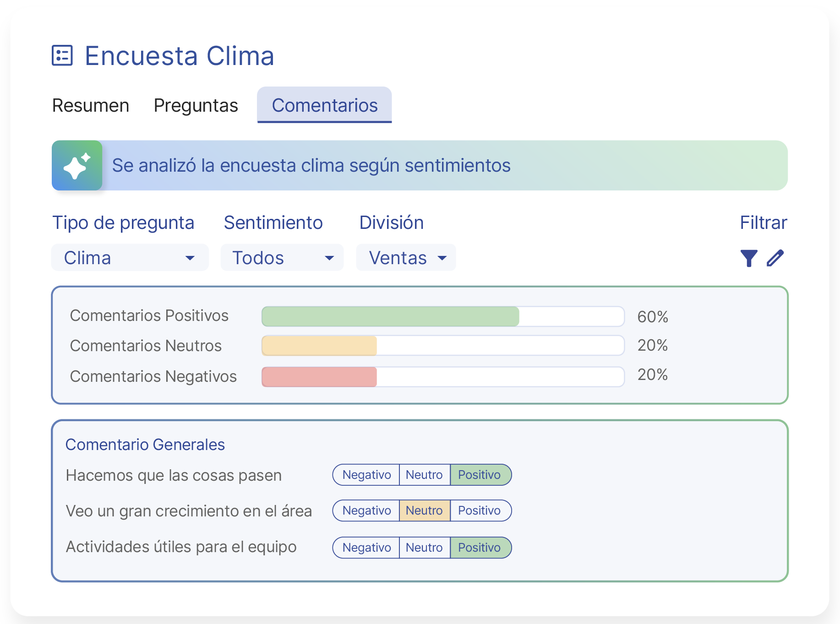Click the Filtrar label
Viewport: 840px width, 624px height.
[764, 222]
